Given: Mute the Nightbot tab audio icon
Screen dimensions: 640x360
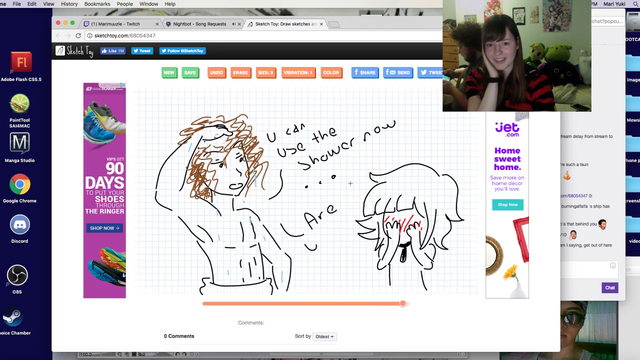Looking at the screenshot, I should (234, 24).
